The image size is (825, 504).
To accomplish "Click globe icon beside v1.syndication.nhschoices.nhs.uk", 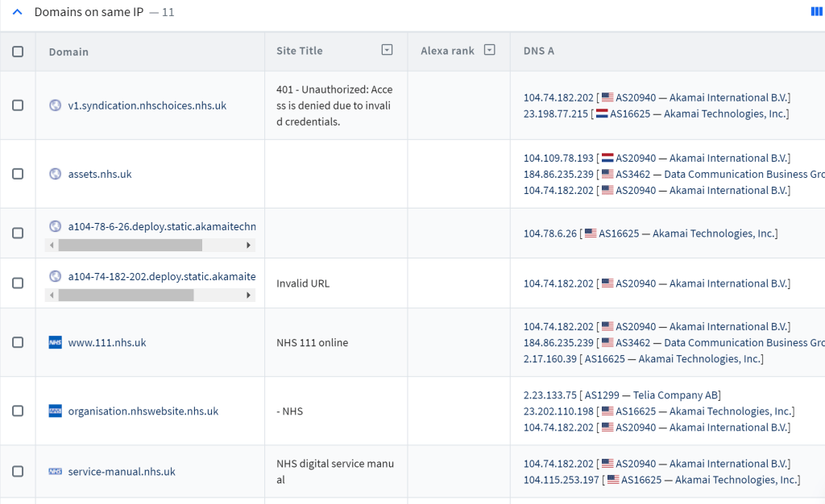I will pyautogui.click(x=55, y=105).
